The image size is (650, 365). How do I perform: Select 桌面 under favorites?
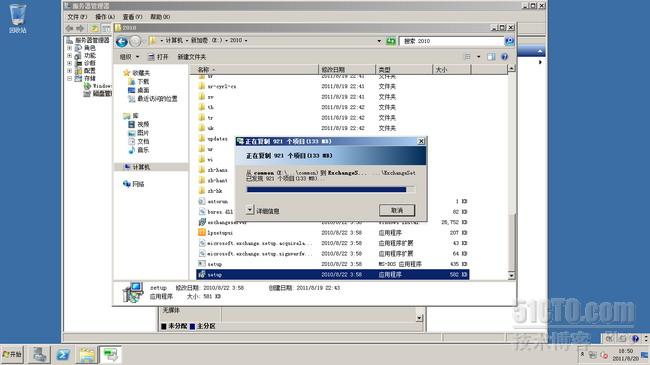138,90
